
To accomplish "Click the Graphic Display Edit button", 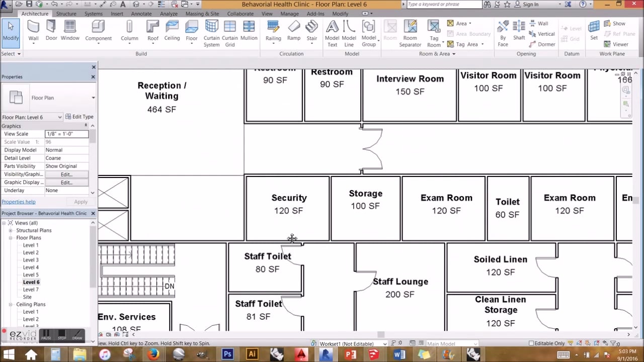I will 66,183.
